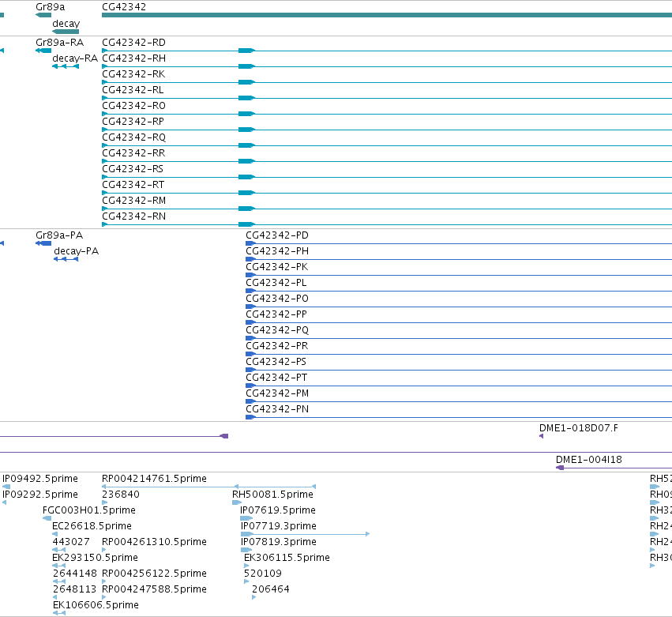Select EST IP09292.5prime
The width and height of the screenshot is (672, 617).
tap(40, 495)
